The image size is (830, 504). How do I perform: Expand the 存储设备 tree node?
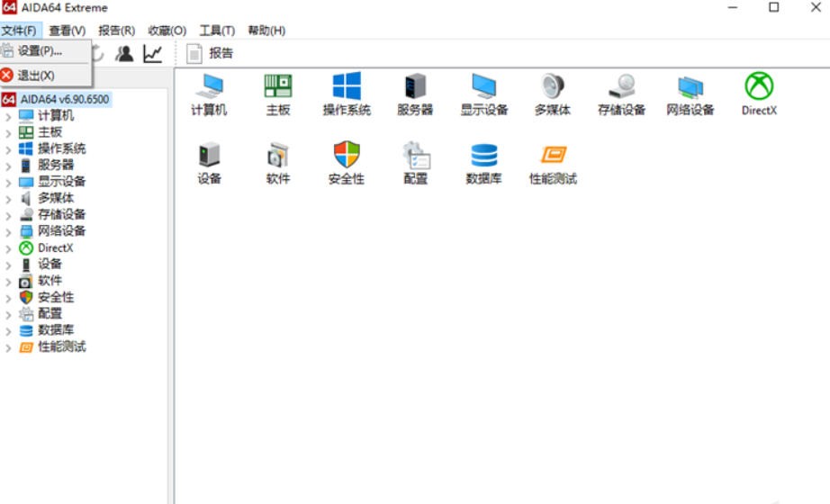(x=8, y=215)
